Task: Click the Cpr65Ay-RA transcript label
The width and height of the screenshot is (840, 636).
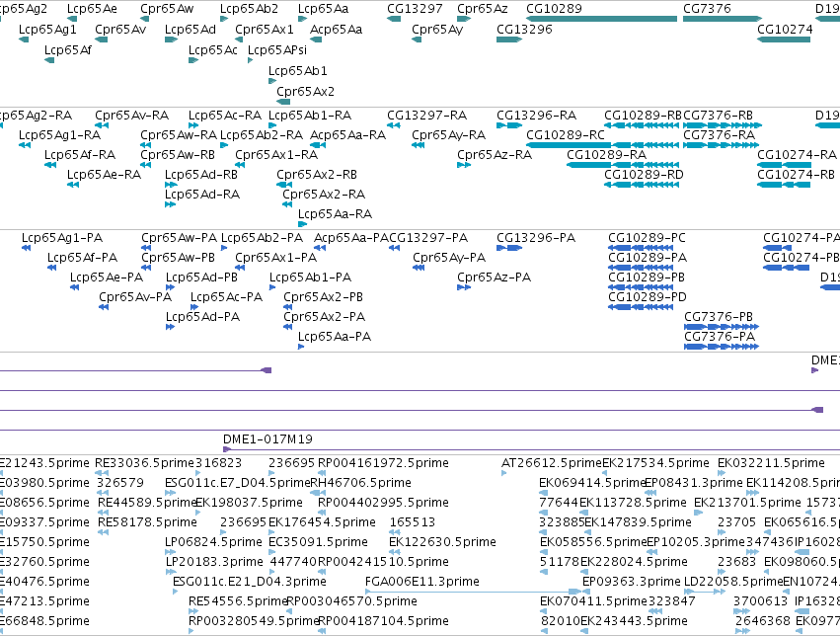Action: [448, 135]
